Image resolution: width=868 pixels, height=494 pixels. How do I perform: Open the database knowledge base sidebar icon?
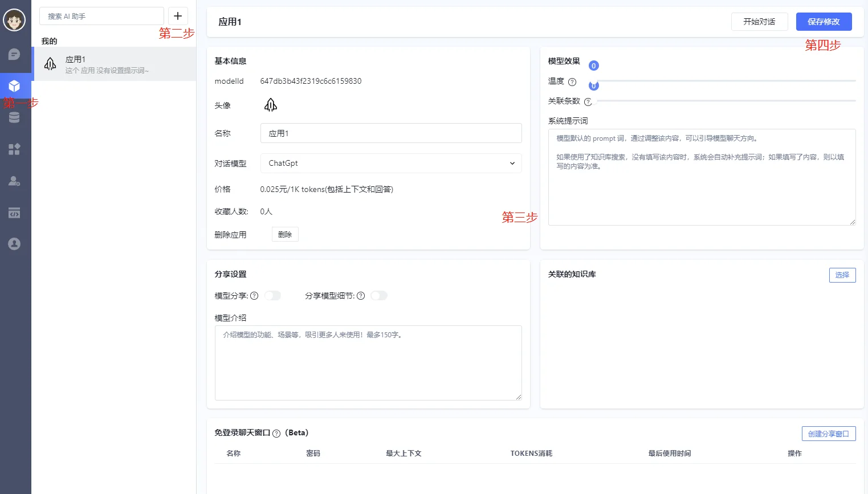14,117
